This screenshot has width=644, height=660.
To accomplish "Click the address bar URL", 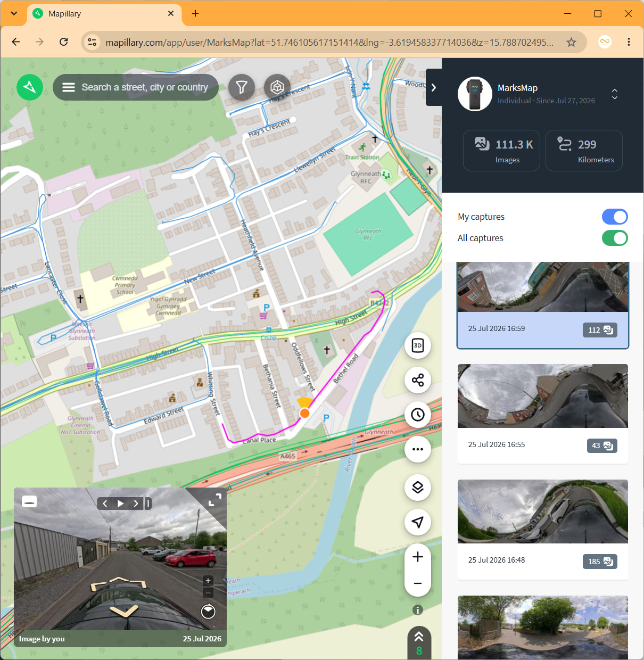I will tap(329, 42).
